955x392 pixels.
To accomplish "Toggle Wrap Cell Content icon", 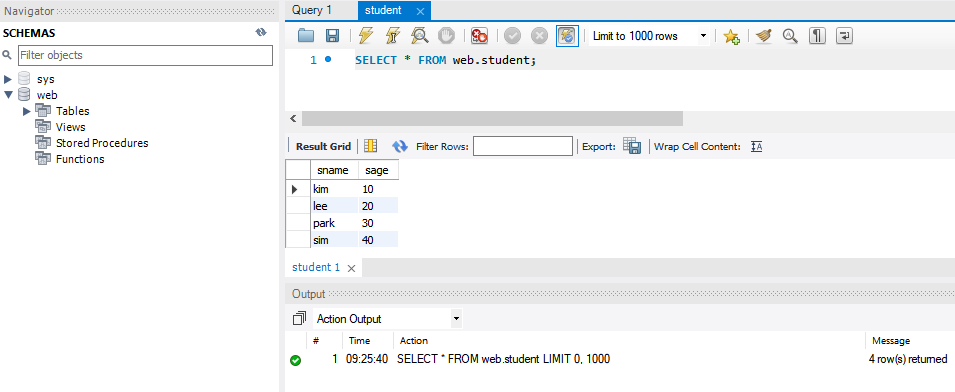I will pos(756,146).
